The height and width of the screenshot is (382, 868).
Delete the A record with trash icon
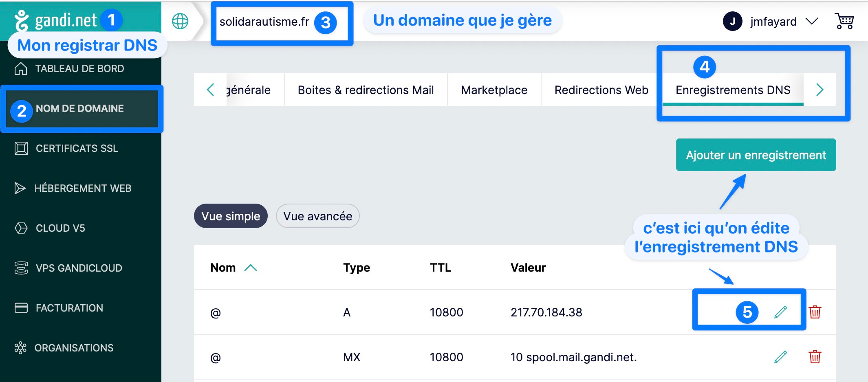point(815,312)
